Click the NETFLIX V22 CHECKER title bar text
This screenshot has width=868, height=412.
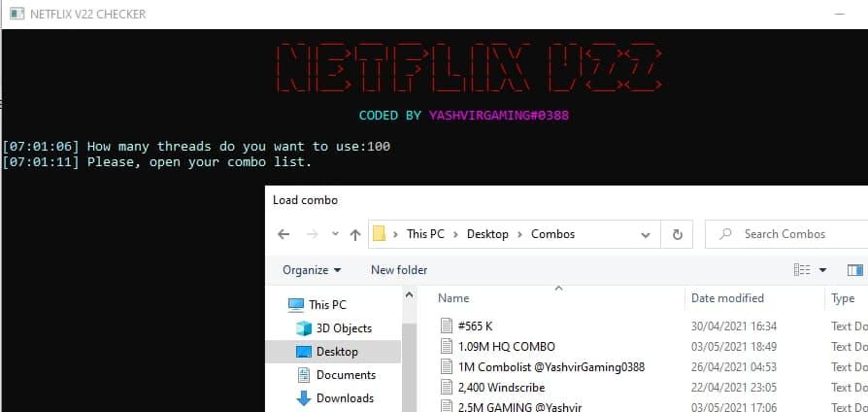[x=88, y=14]
